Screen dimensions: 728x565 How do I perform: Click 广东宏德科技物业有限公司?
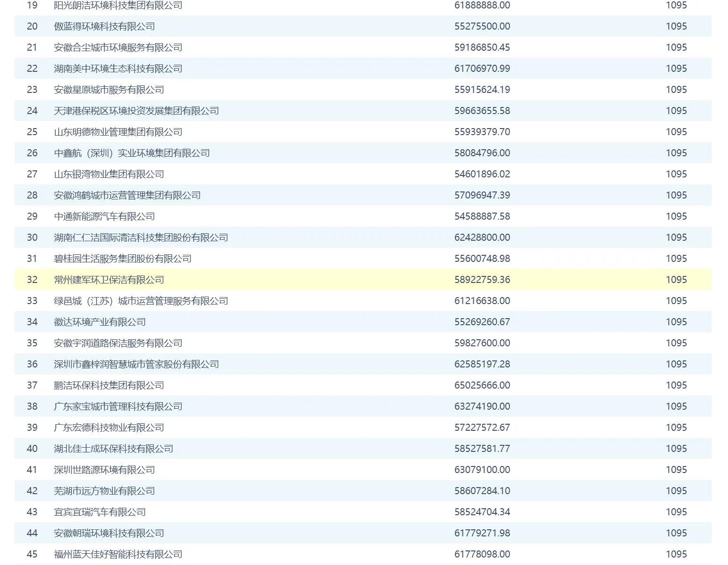click(109, 428)
